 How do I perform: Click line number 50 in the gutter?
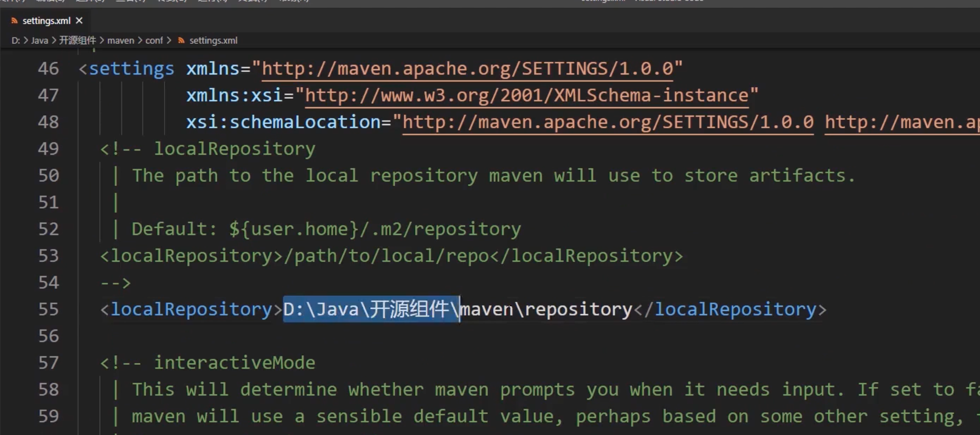pos(49,176)
